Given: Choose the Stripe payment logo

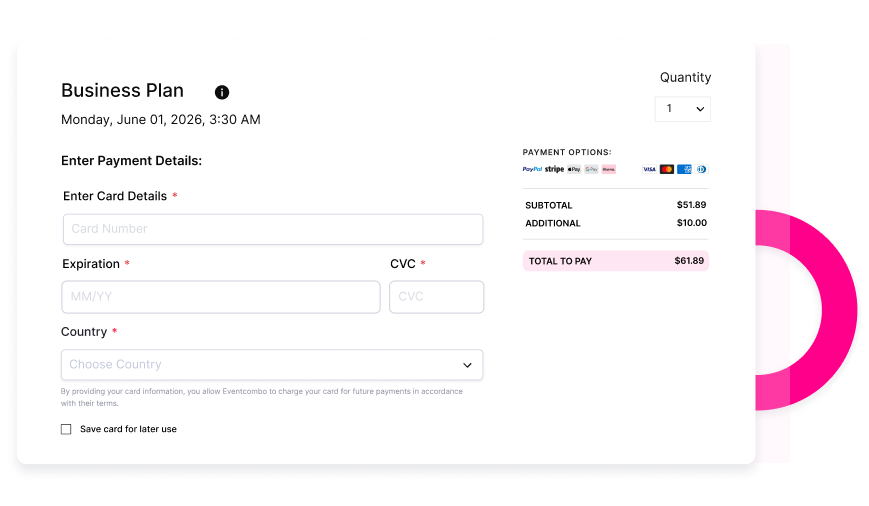Looking at the screenshot, I should 554,170.
